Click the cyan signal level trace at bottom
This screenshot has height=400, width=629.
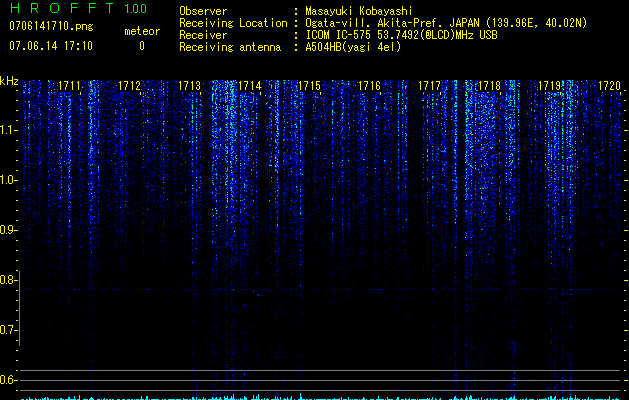coord(321,397)
